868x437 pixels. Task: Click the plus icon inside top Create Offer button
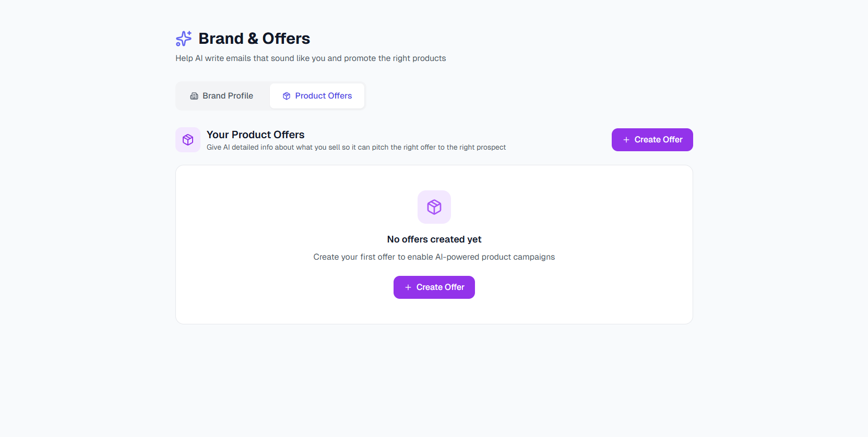point(626,139)
